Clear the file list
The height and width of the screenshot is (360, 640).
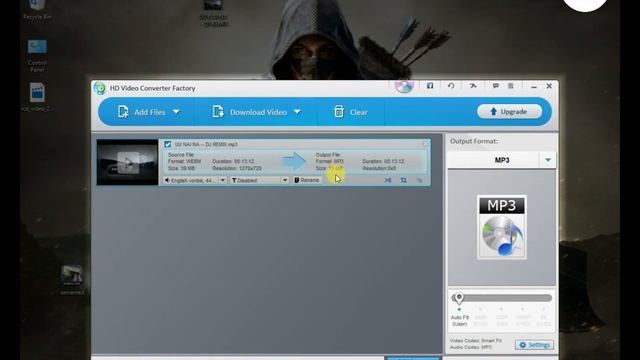351,112
